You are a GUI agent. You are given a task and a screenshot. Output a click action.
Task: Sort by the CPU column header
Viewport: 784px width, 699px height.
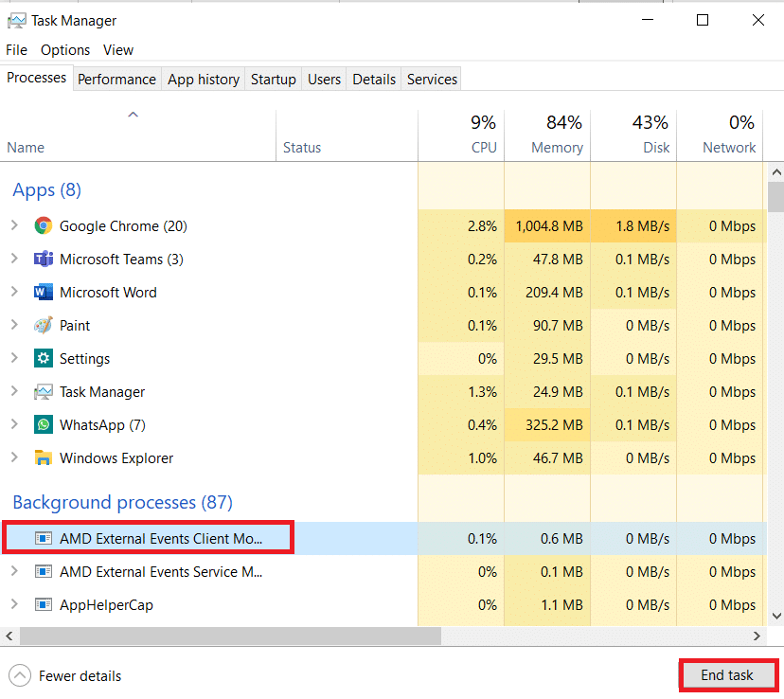pyautogui.click(x=461, y=136)
